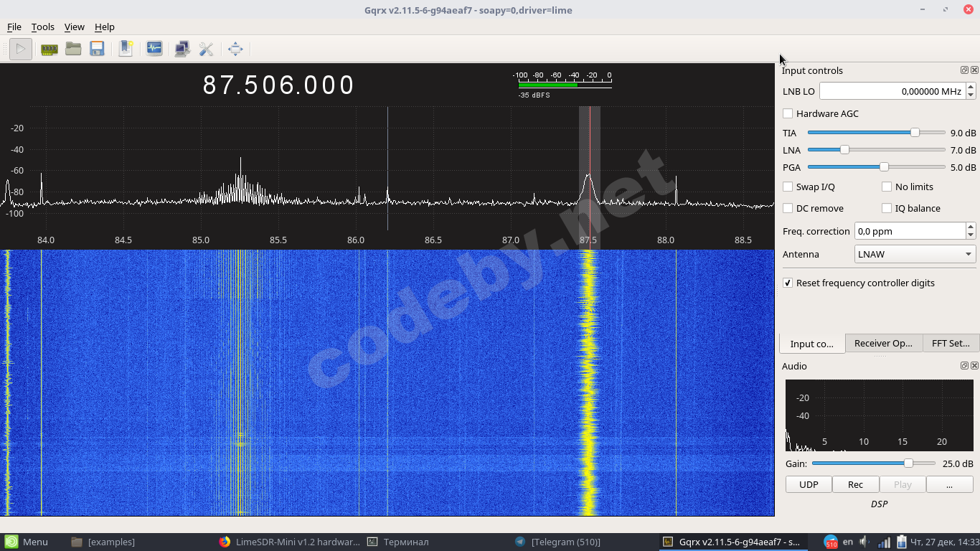Click the network signal tray icon
This screenshot has height=551, width=980.
pos(884,542)
